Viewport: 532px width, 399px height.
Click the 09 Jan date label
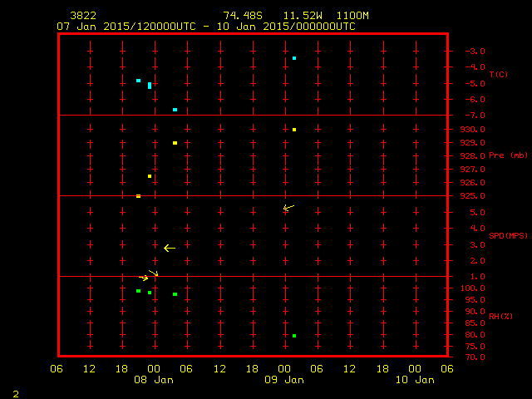coord(284,380)
